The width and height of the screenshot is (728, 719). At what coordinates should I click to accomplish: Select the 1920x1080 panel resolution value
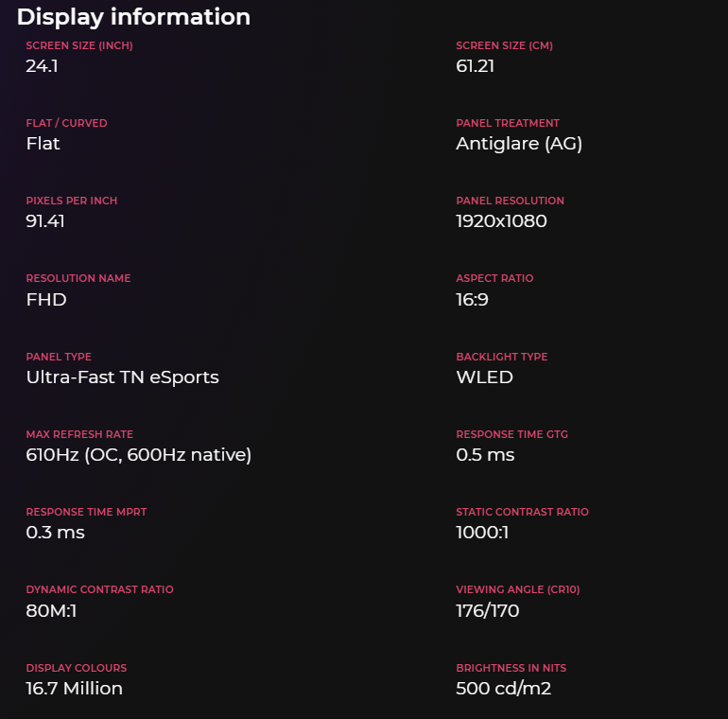(x=501, y=221)
